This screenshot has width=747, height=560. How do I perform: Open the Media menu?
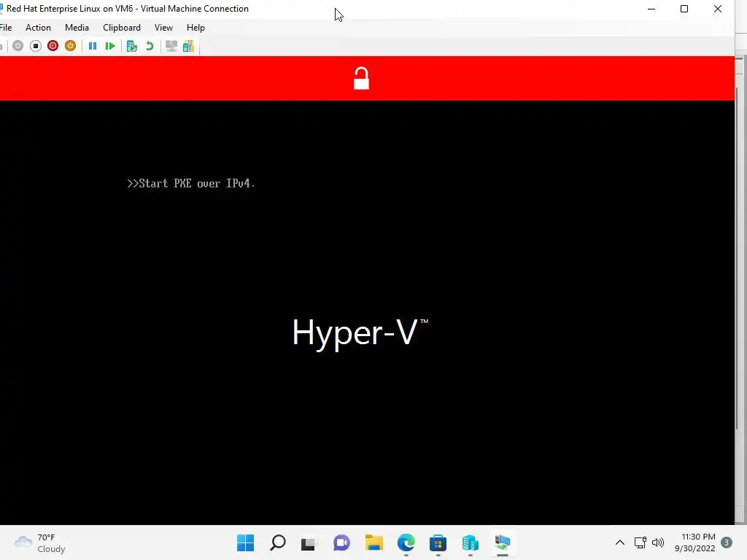pyautogui.click(x=77, y=28)
